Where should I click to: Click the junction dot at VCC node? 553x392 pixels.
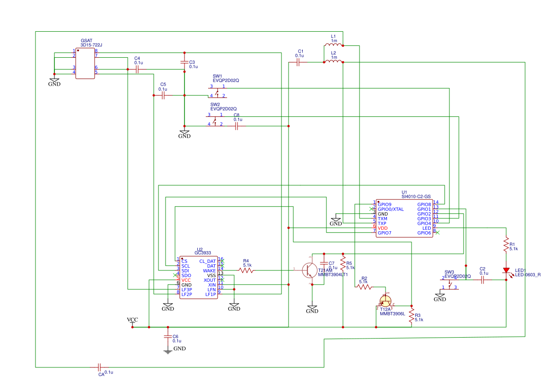click(132, 327)
